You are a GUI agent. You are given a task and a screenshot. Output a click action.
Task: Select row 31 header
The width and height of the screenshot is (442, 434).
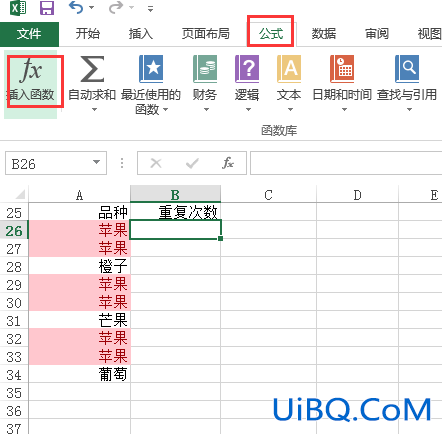click(14, 321)
